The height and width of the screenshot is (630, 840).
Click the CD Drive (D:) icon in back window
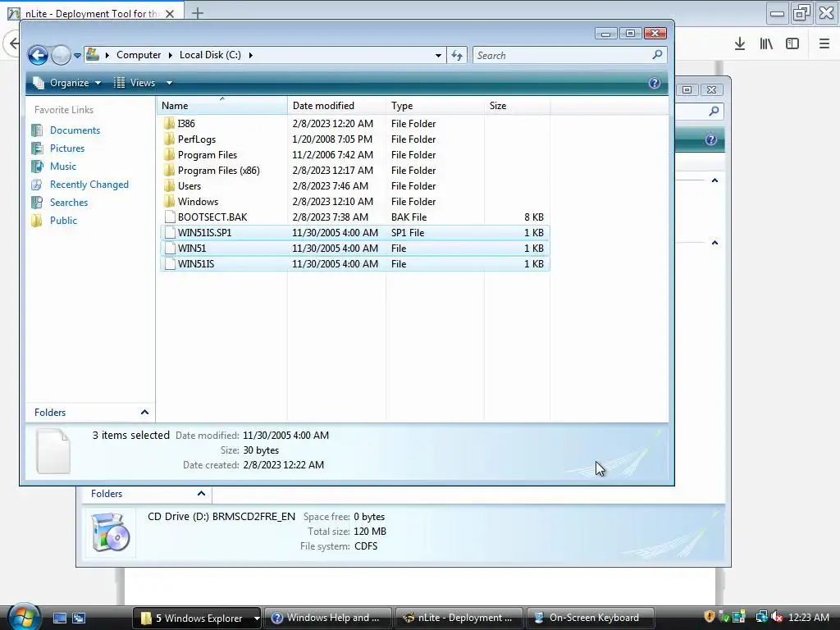(111, 532)
